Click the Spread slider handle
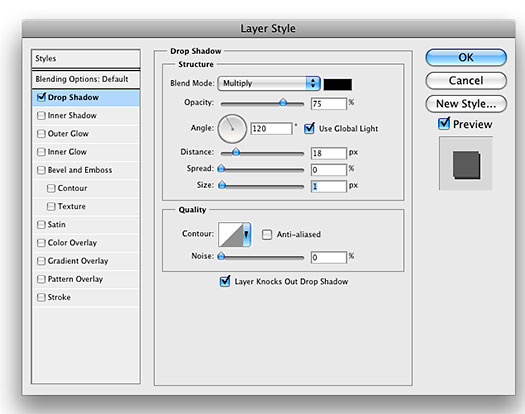This screenshot has width=525, height=414. click(221, 168)
